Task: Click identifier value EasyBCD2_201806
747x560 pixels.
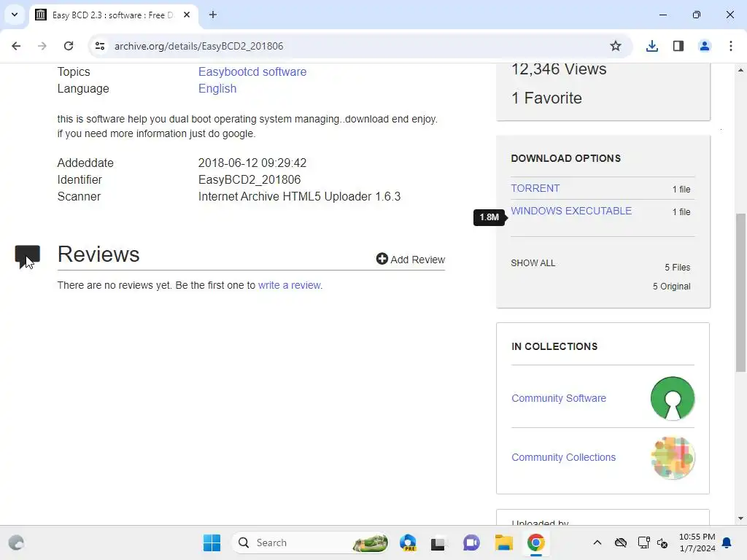Action: pos(249,180)
